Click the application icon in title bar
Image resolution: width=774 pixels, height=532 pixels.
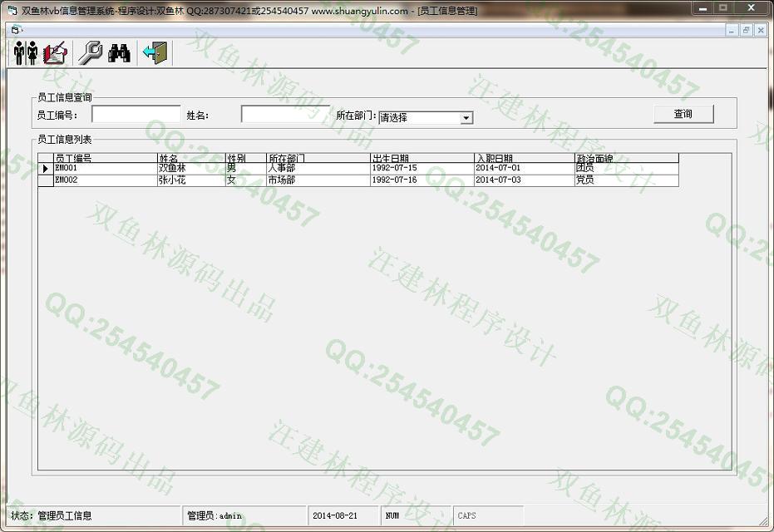click(12, 11)
